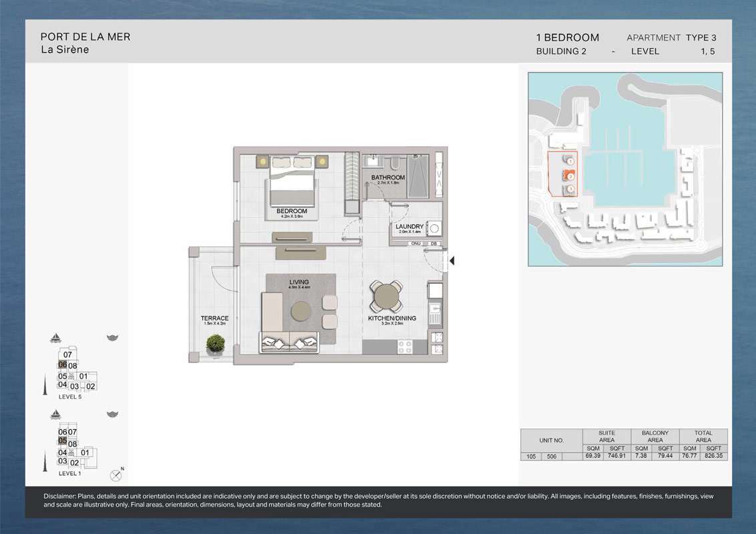Click the KITCHEN/DINING room label
Image resolution: width=756 pixels, height=534 pixels.
(x=391, y=318)
